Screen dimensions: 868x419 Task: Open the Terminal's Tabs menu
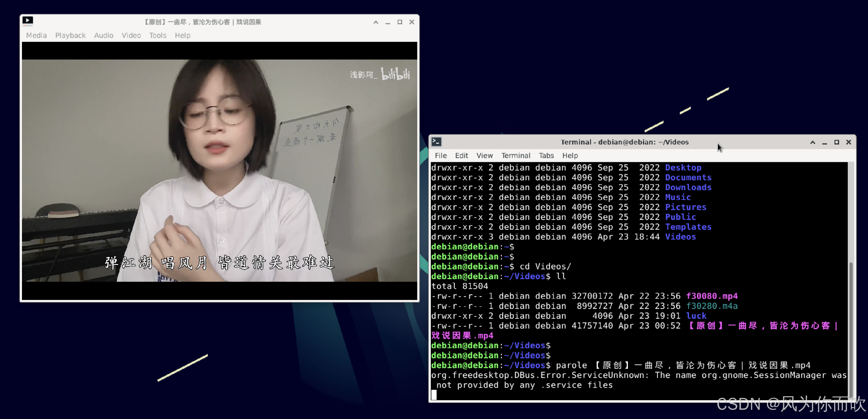(546, 155)
